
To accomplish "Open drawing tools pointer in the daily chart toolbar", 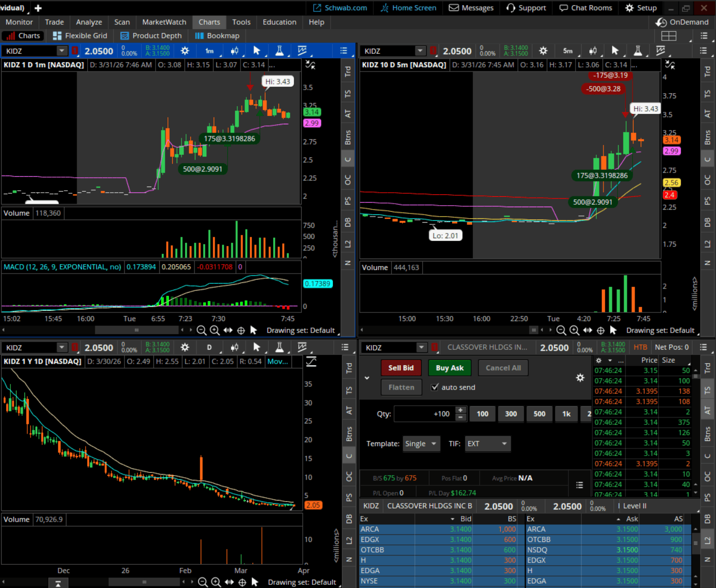I will (x=257, y=348).
